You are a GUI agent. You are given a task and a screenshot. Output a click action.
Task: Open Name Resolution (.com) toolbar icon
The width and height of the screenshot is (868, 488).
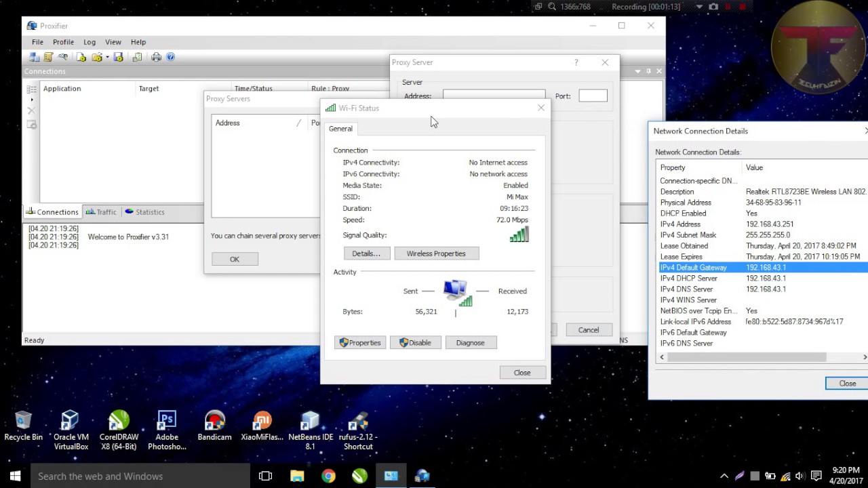point(63,57)
